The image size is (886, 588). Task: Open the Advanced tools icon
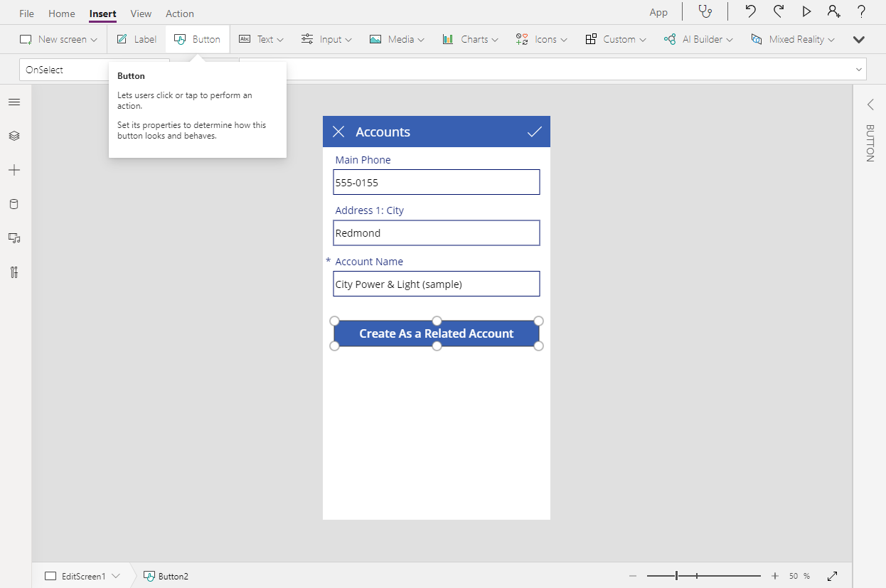pos(14,272)
